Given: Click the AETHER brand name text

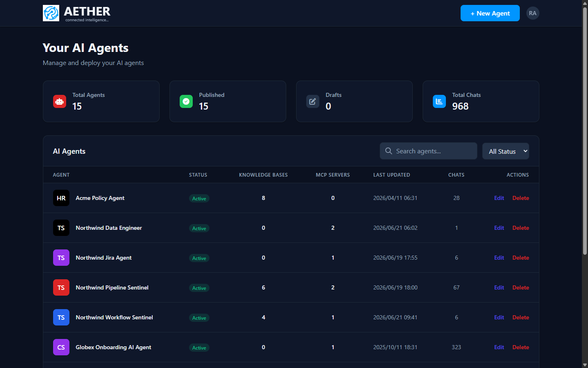Looking at the screenshot, I should (87, 11).
